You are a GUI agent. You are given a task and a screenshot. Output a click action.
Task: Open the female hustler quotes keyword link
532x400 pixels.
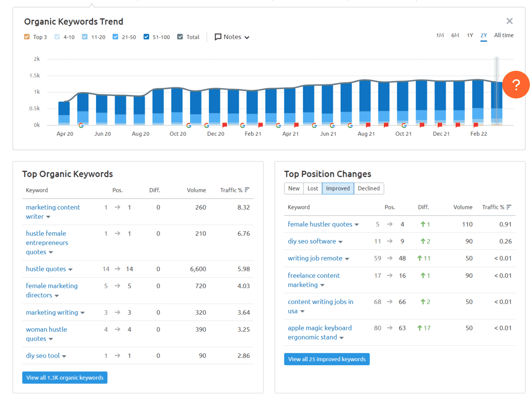click(x=320, y=224)
